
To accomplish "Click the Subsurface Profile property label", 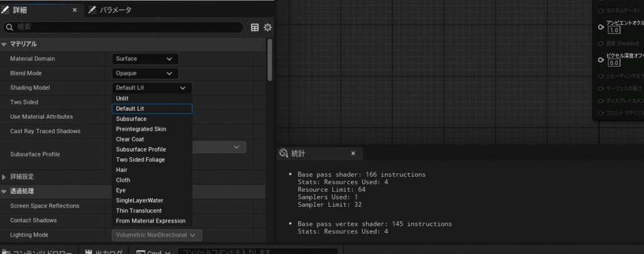I will [35, 154].
